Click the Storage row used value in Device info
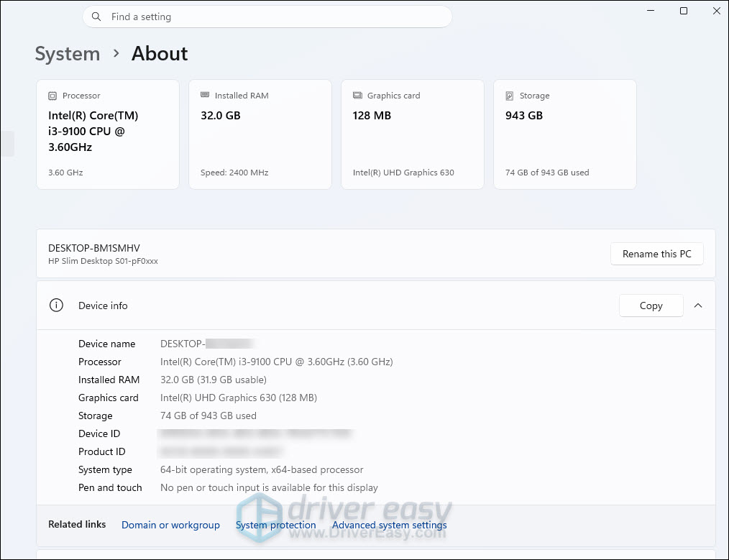Viewport: 729px width, 560px height. [x=208, y=416]
